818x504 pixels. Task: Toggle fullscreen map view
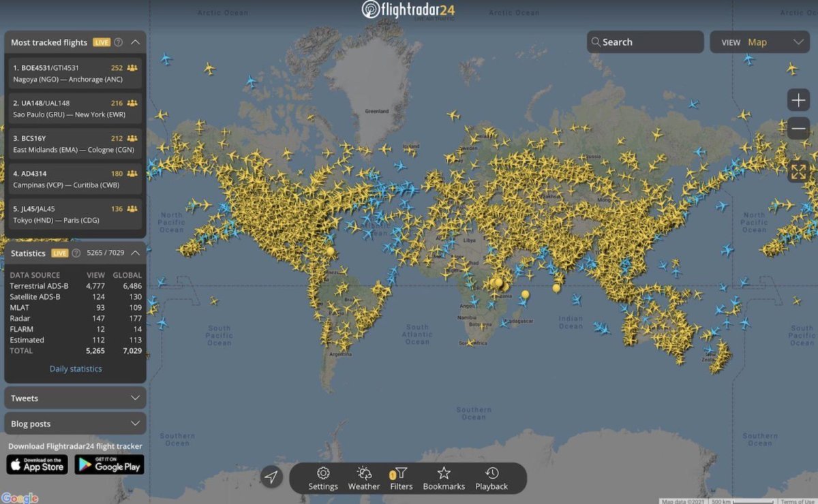point(798,172)
